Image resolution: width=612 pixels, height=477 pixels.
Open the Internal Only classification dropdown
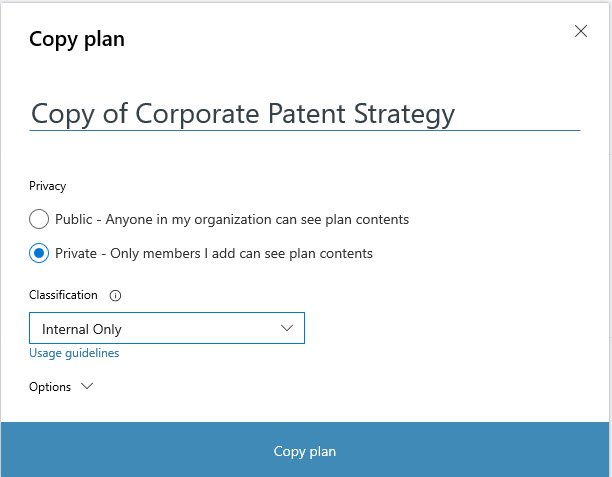(x=166, y=328)
